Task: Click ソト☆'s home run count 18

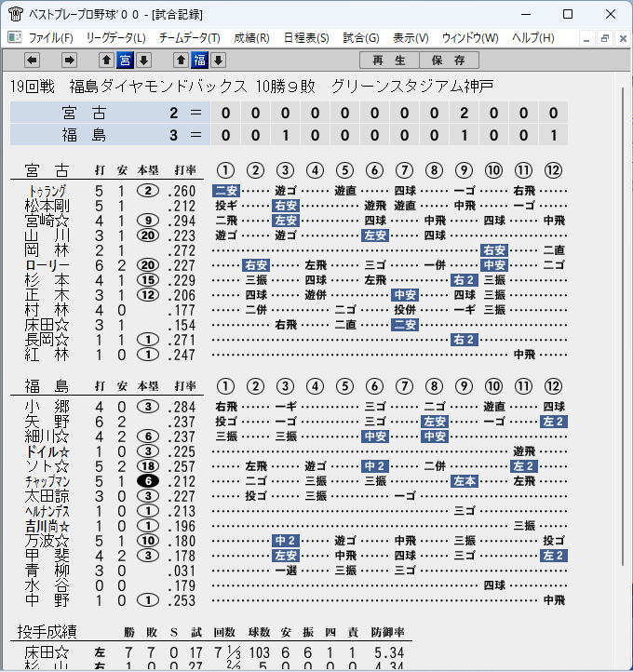Action: 148,466
